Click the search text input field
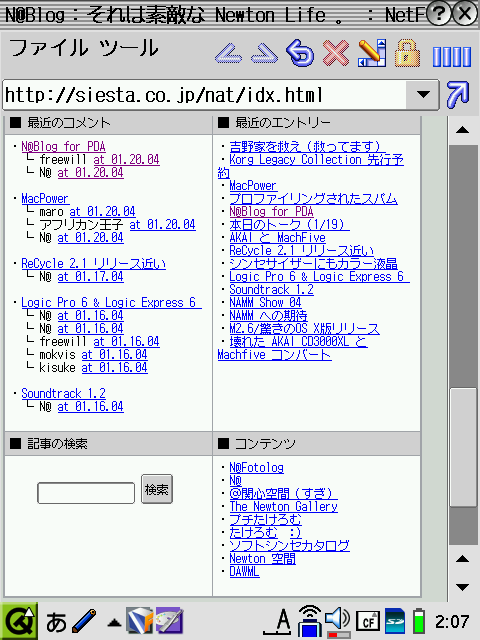 point(86,493)
